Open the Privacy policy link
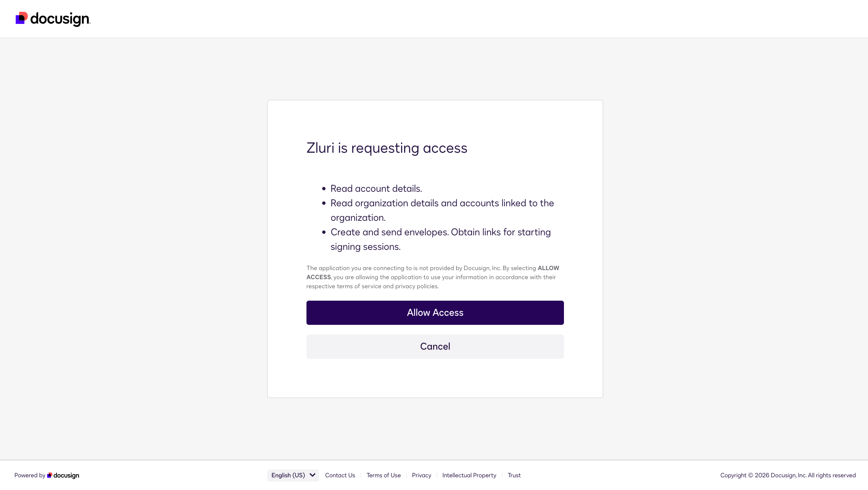Image resolution: width=868 pixels, height=490 pixels. (x=421, y=475)
